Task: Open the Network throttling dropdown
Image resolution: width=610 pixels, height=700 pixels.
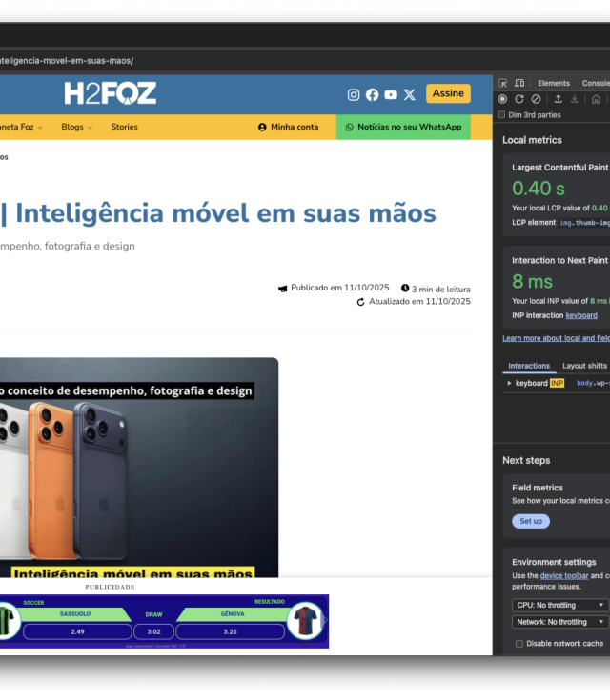Action: click(559, 622)
